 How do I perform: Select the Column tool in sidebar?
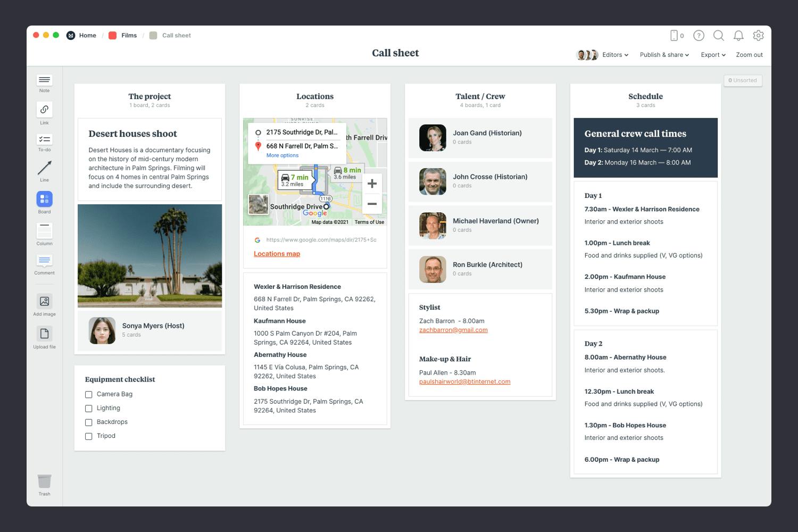(x=44, y=231)
